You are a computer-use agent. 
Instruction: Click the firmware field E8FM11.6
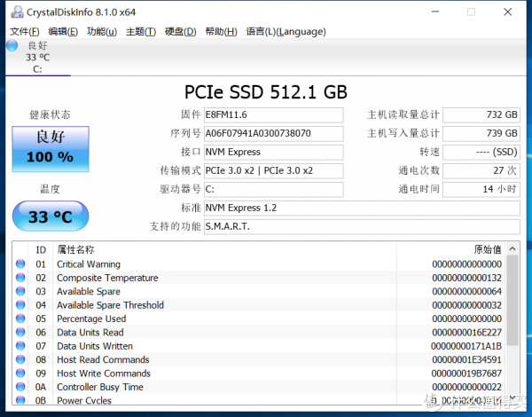[x=273, y=114]
